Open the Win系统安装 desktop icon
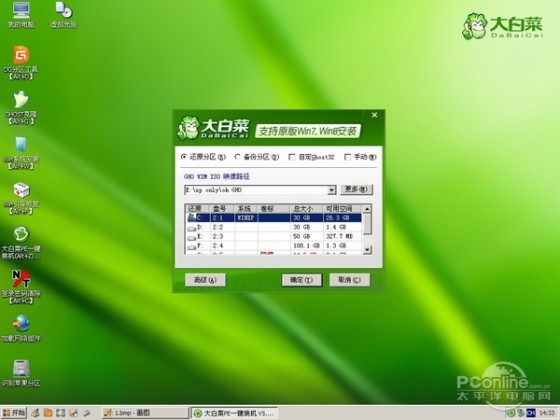The height and width of the screenshot is (420, 560). [x=21, y=152]
